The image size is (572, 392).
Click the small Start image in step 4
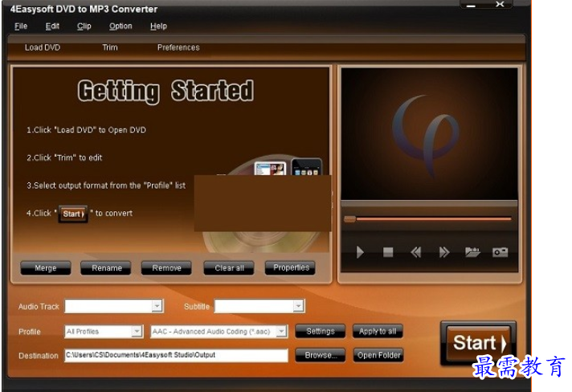73,214
